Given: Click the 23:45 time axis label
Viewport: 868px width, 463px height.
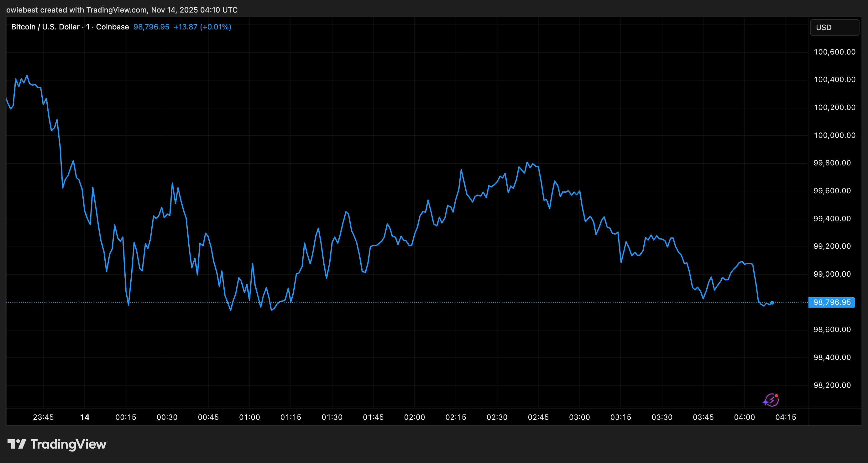Looking at the screenshot, I should [x=44, y=417].
